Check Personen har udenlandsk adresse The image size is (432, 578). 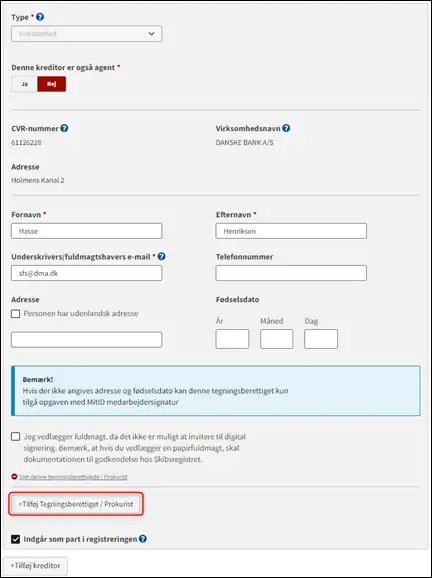click(15, 314)
